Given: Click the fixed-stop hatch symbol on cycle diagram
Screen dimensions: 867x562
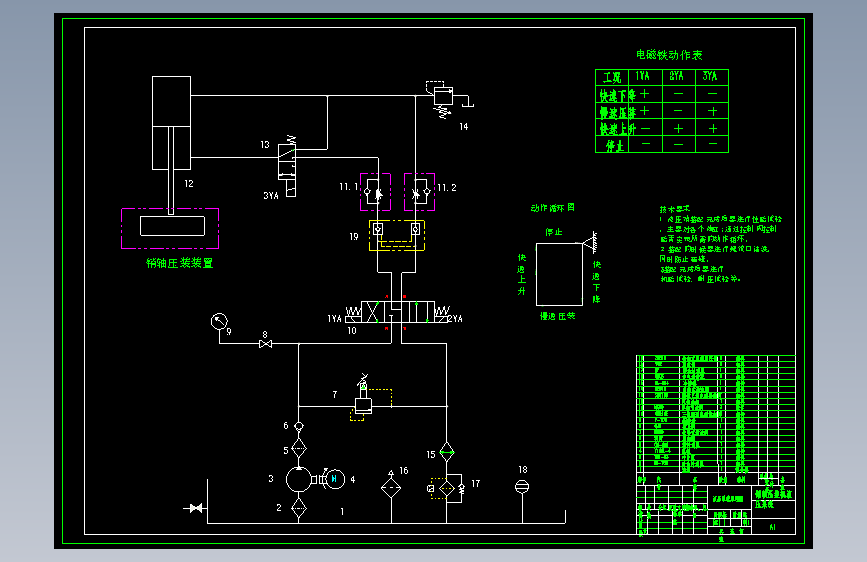Looking at the screenshot, I should point(591,242).
